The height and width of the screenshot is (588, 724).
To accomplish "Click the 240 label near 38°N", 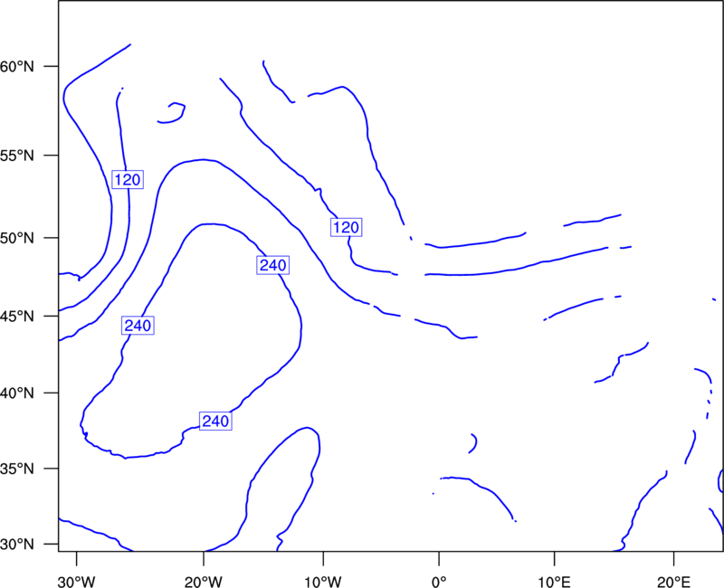I will point(215,421).
